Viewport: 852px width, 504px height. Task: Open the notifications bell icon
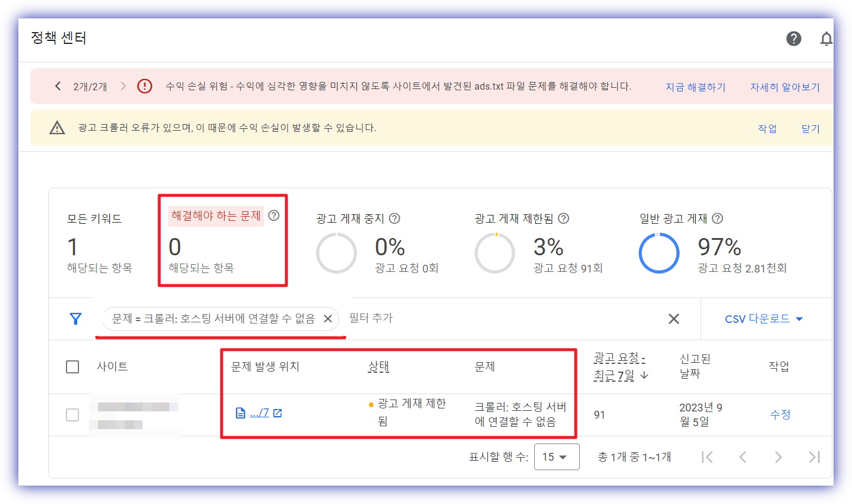(826, 38)
